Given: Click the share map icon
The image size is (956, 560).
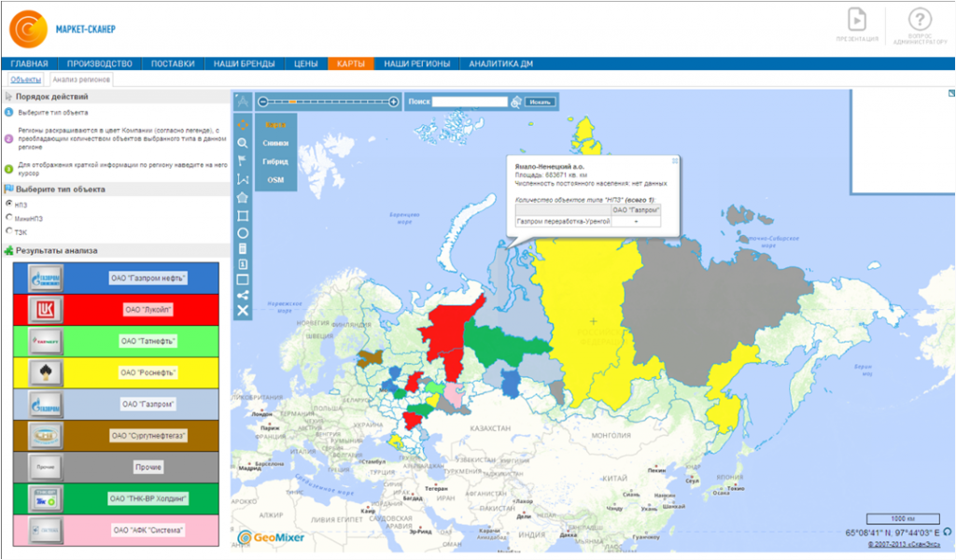Looking at the screenshot, I should tap(243, 295).
